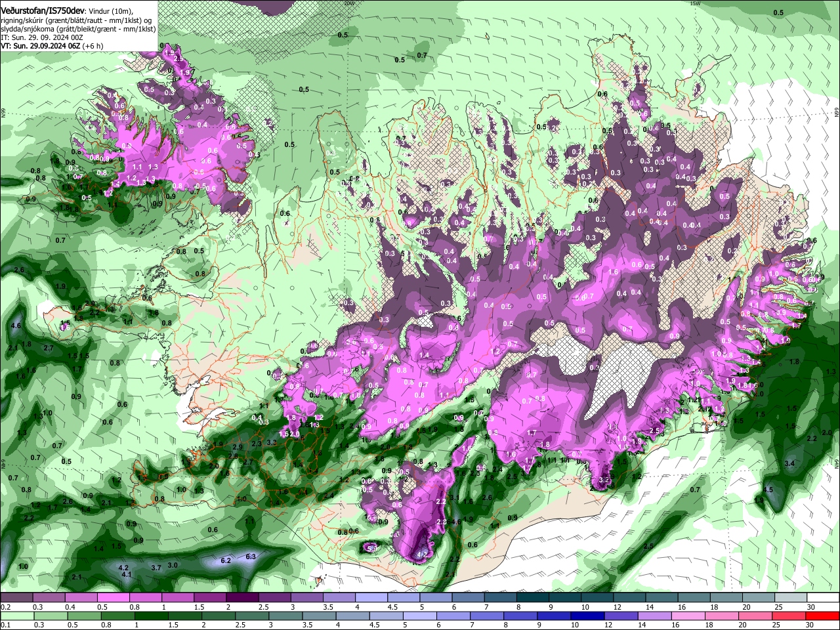
Task: Click the 3.4 precipitation value on the map
Action: pyautogui.click(x=789, y=464)
